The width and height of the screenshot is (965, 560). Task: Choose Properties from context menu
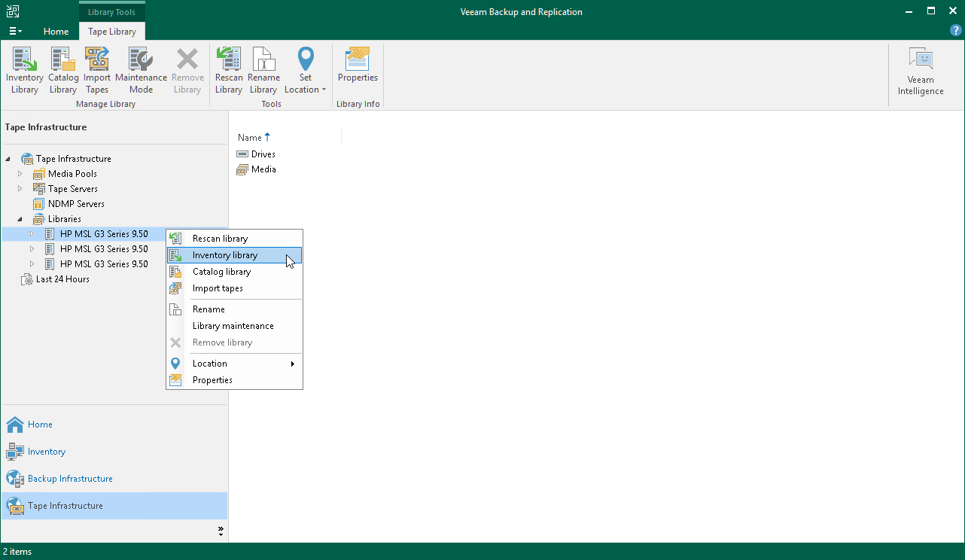pos(234,380)
